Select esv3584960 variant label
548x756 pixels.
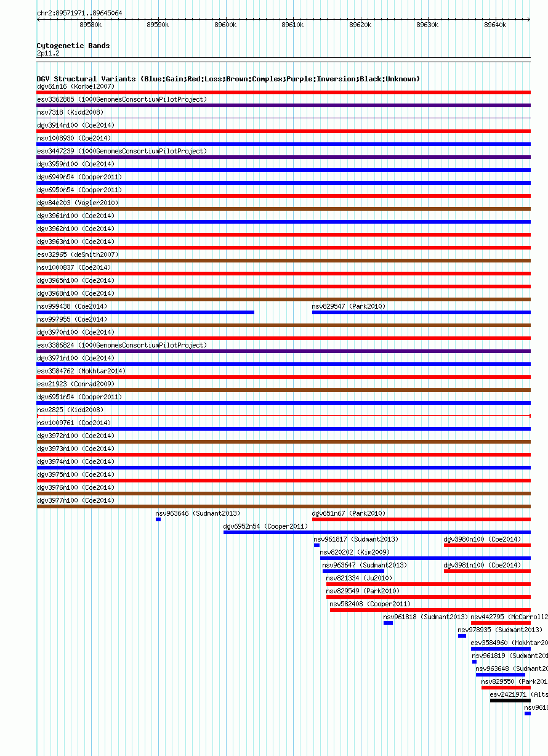click(509, 643)
